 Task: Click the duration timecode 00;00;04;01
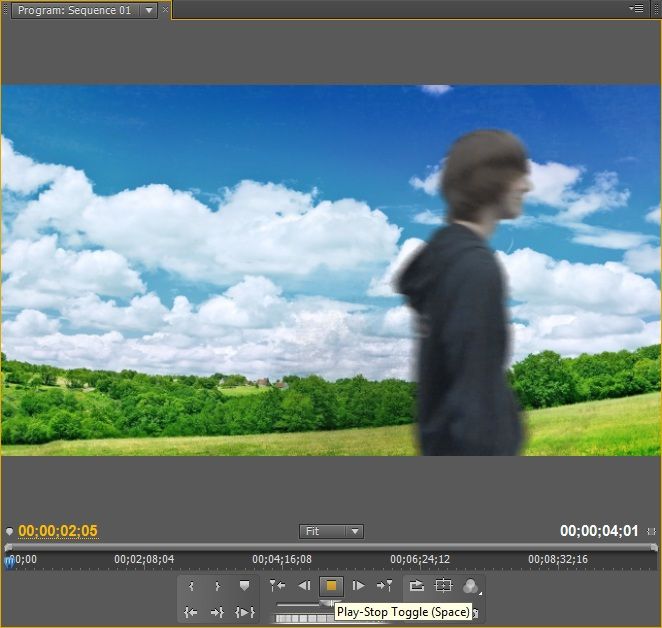click(x=599, y=531)
